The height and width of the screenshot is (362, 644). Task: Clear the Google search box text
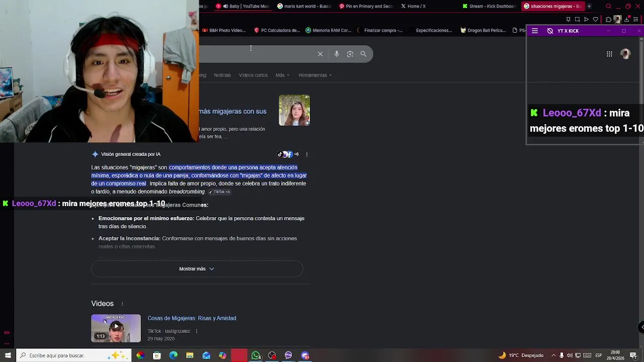tap(320, 54)
